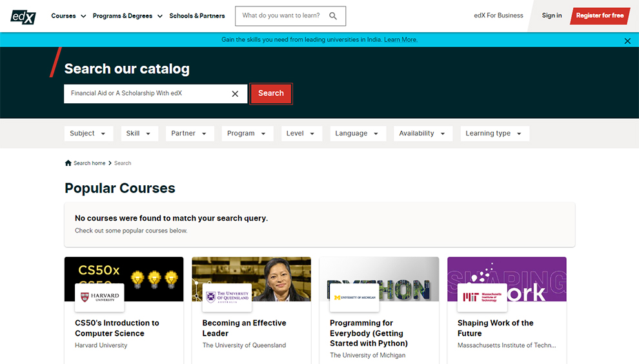Screen dimensions: 639x364
Task: Close the India universities banner
Action: click(x=627, y=41)
